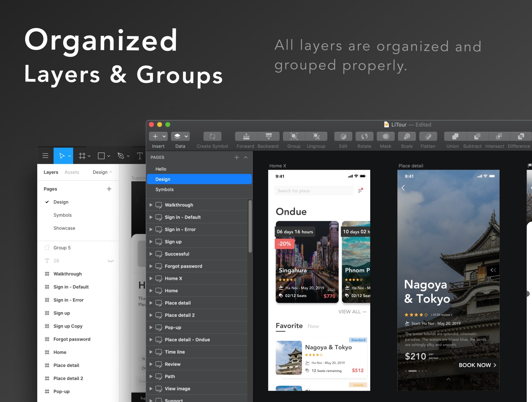Screen dimensions: 532x402
Task: Click the Forward arrange icon
Action: tap(246, 136)
